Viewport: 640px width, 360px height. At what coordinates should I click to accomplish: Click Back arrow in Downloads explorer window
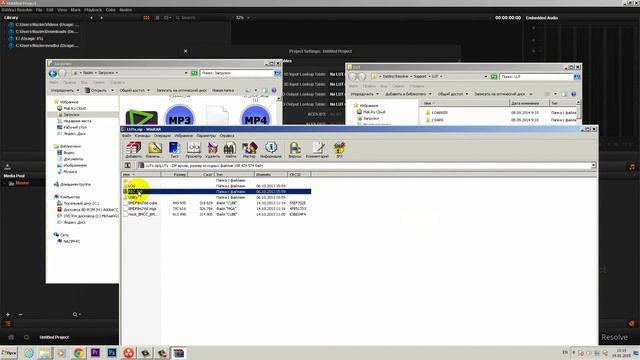coord(53,73)
